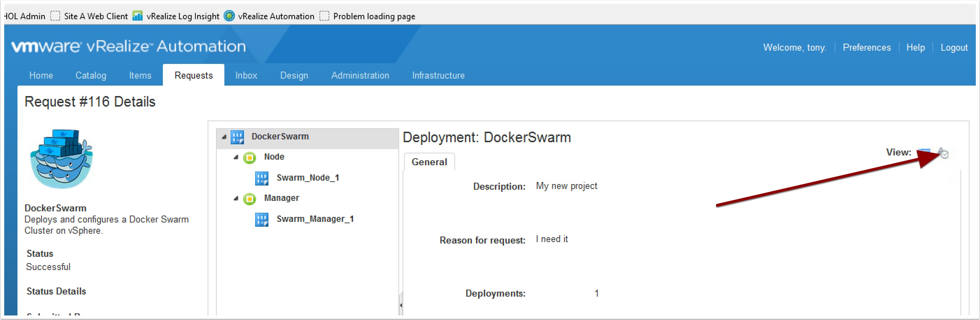Viewport: 980px width, 320px height.
Task: Click the Problem loading page bookmark icon
Action: click(324, 16)
